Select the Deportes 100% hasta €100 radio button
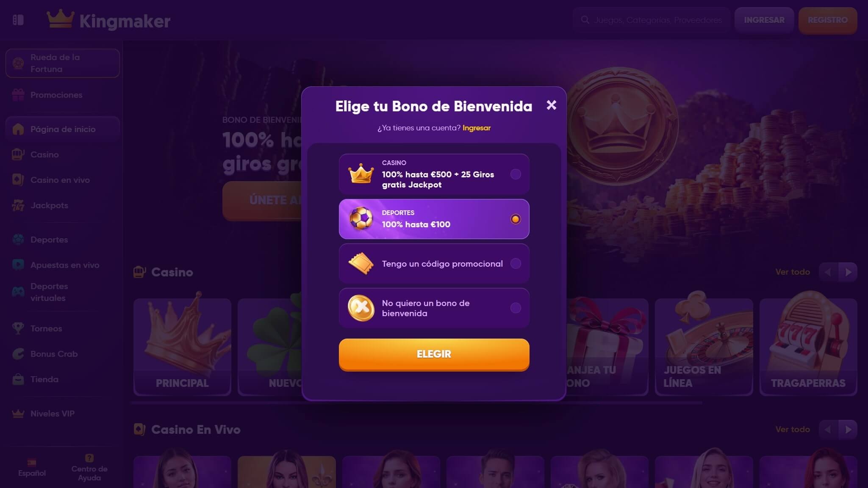 [x=516, y=219]
